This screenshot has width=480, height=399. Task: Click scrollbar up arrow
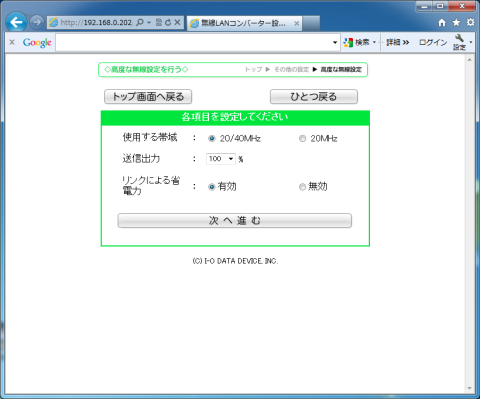pos(469,60)
